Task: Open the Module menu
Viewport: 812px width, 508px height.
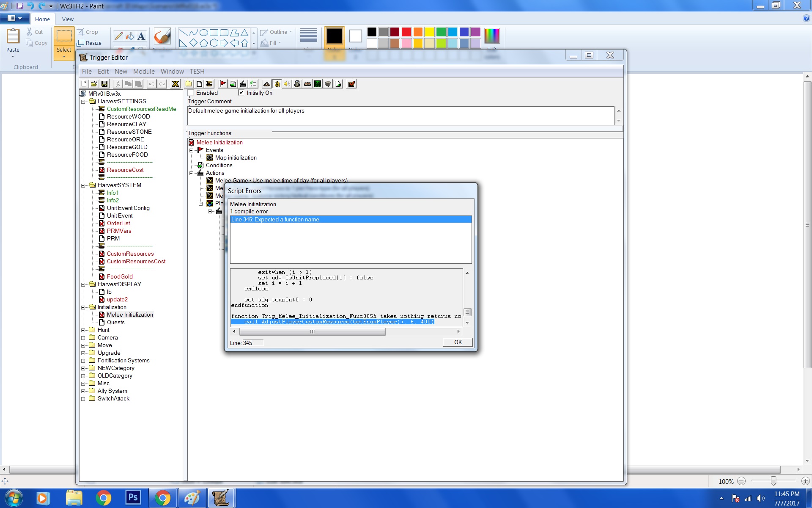Action: tap(144, 72)
